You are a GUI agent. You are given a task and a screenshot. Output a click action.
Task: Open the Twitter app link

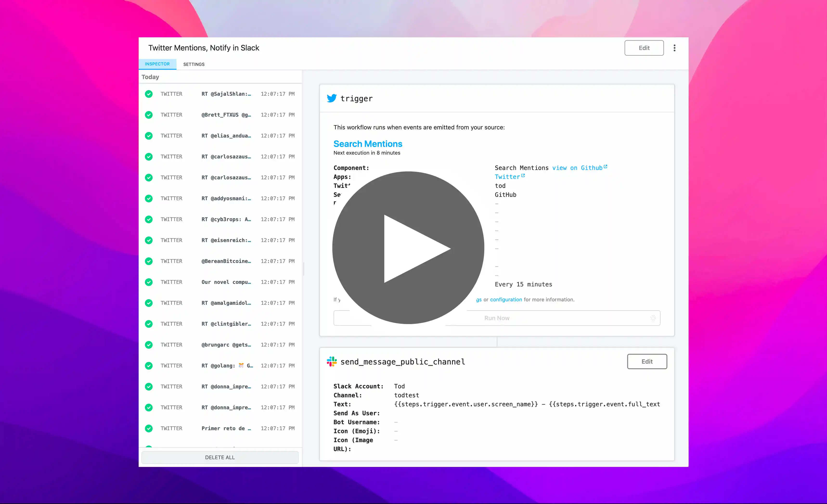[x=507, y=177]
